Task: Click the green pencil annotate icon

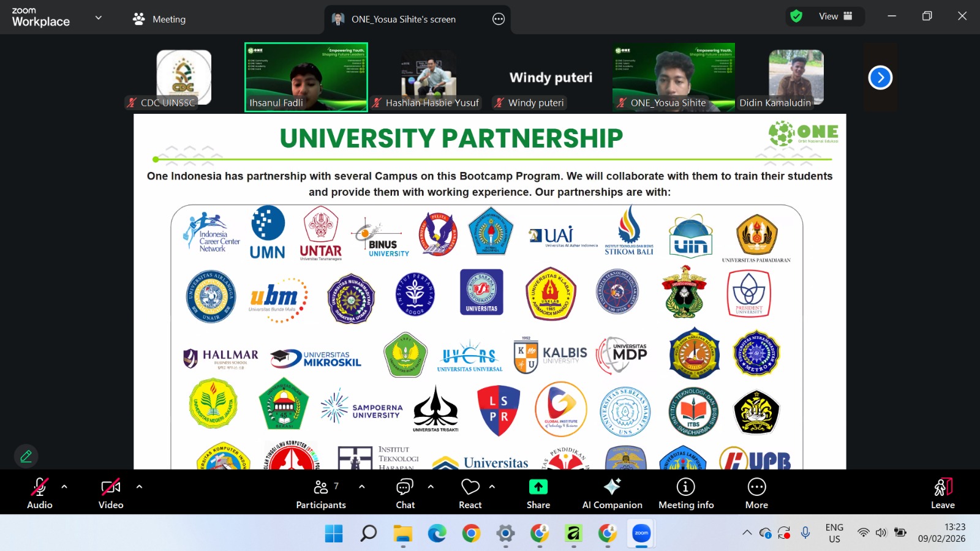Action: (x=26, y=456)
